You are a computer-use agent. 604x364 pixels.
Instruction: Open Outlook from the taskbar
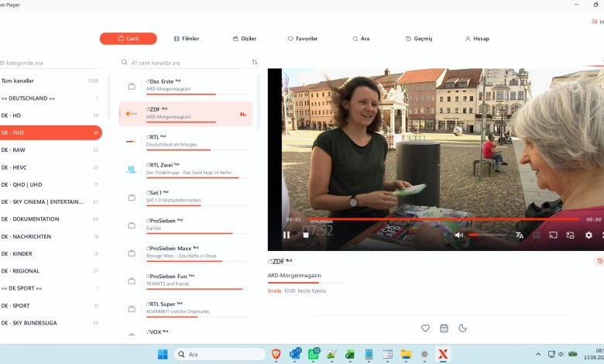point(295,353)
